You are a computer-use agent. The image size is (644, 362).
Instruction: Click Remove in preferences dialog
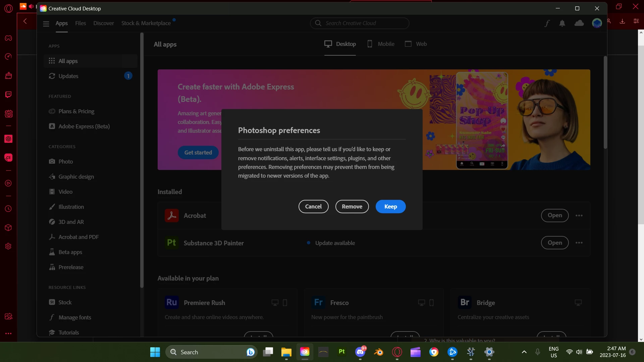point(352,206)
